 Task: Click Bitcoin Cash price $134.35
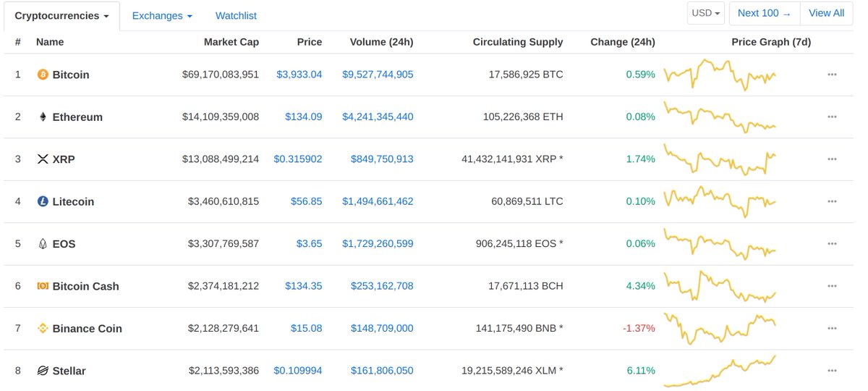click(x=304, y=286)
